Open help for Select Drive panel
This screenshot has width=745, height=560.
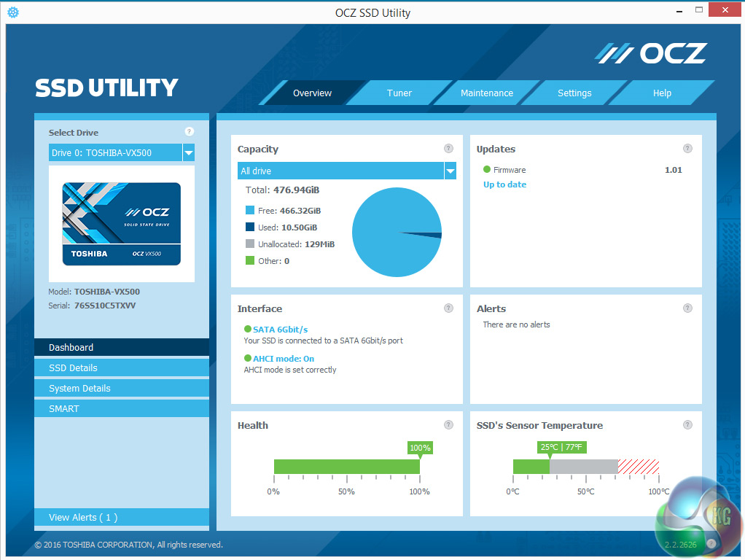click(x=189, y=132)
